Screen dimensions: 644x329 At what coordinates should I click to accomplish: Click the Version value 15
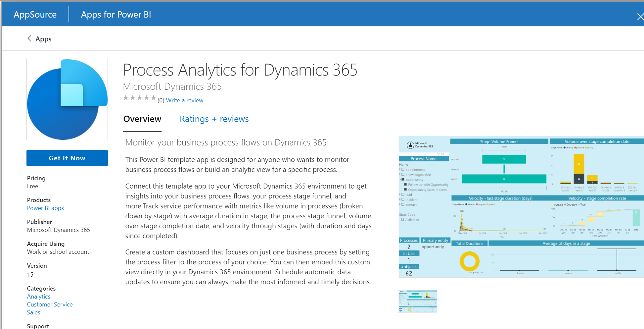click(30, 275)
